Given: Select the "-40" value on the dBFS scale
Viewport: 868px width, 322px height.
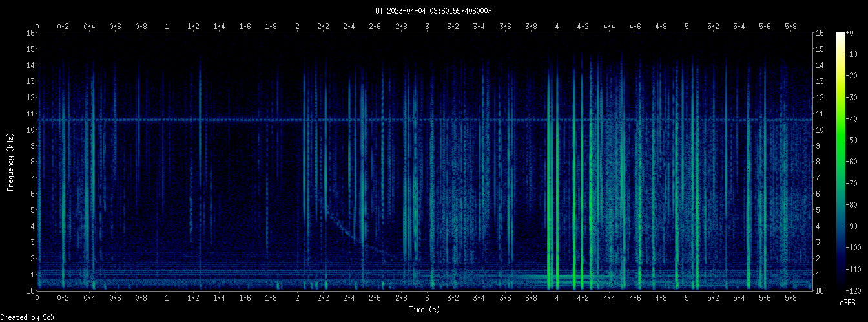Looking at the screenshot, I should click(853, 119).
